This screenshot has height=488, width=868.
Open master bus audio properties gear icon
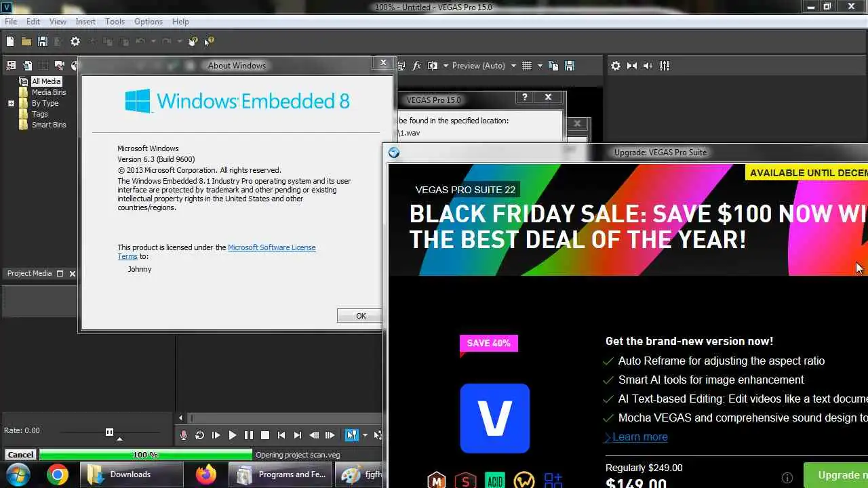[615, 66]
